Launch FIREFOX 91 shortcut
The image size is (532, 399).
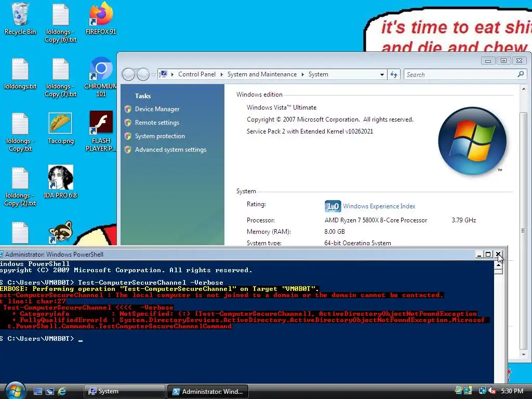101,19
